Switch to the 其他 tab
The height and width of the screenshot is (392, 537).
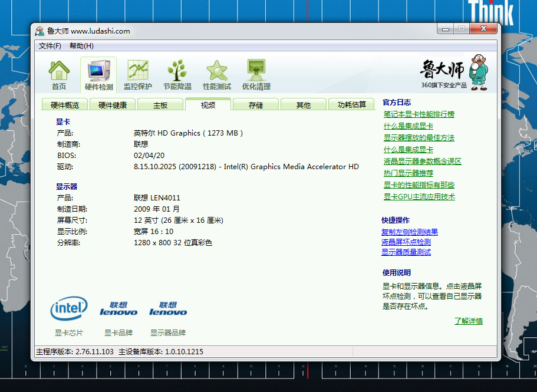[304, 105]
